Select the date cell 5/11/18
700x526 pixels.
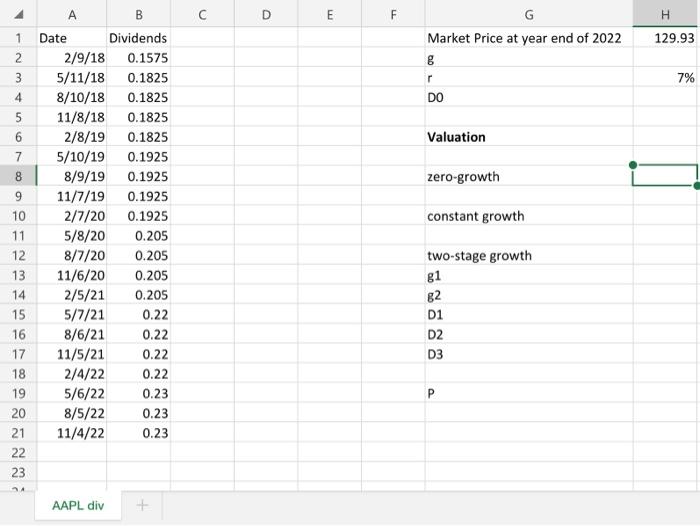click(72, 78)
